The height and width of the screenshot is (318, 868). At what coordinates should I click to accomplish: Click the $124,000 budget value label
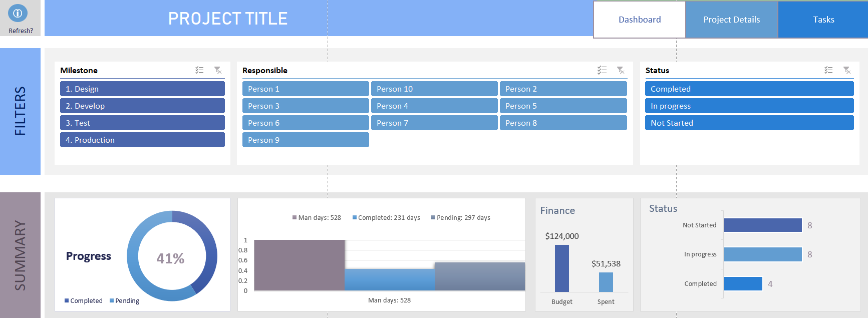(x=562, y=236)
